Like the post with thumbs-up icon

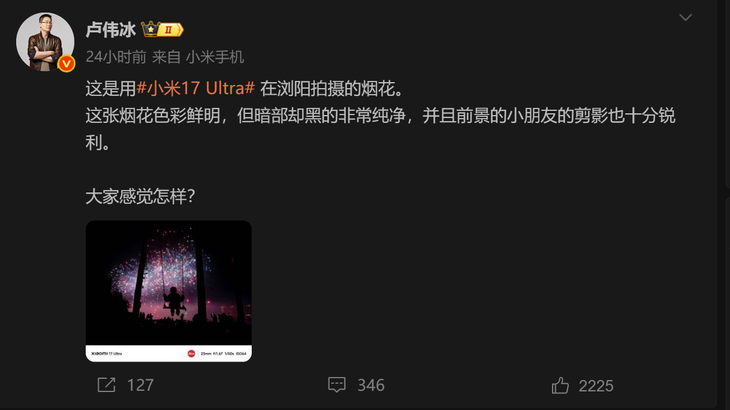pyautogui.click(x=560, y=385)
